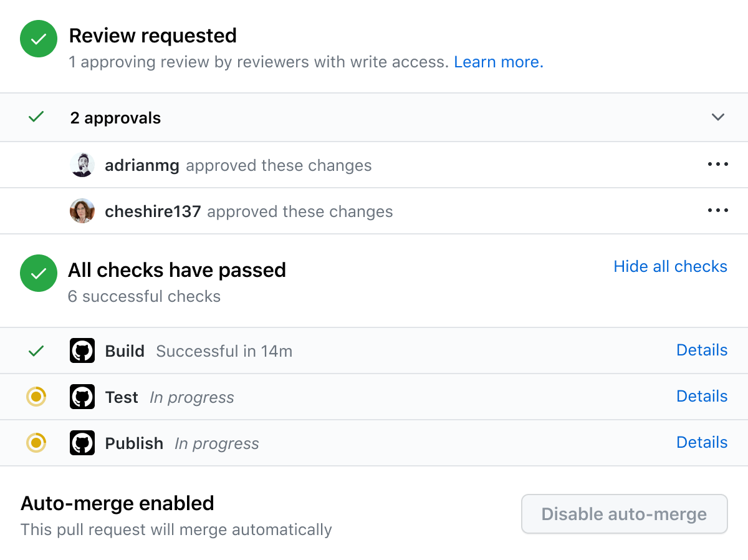Click the All checks passed green icon

tap(39, 273)
